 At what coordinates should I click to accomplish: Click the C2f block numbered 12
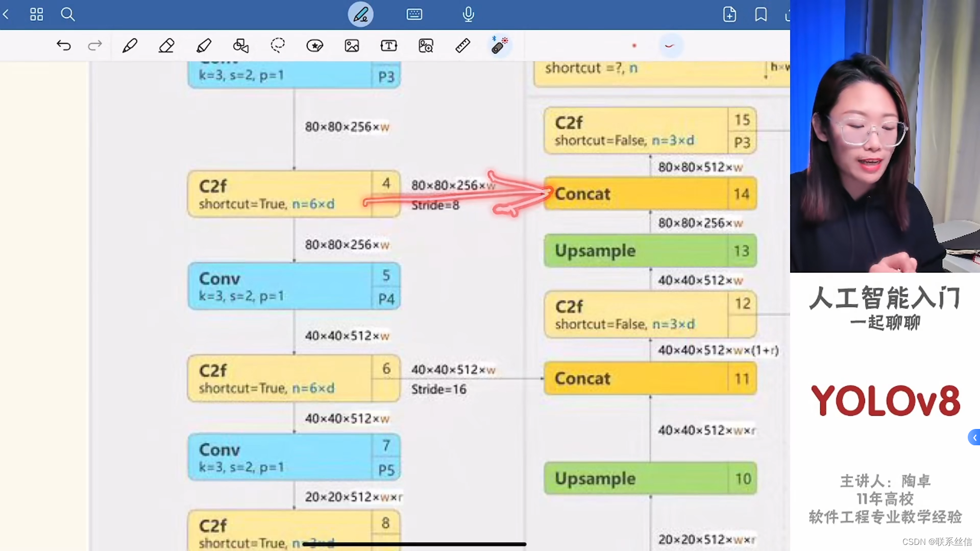click(x=650, y=315)
